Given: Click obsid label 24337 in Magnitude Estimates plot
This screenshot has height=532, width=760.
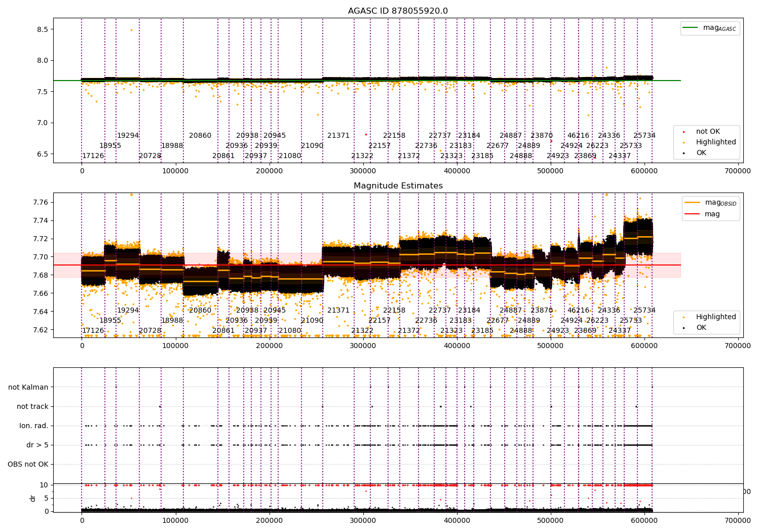Looking at the screenshot, I should pyautogui.click(x=620, y=330).
